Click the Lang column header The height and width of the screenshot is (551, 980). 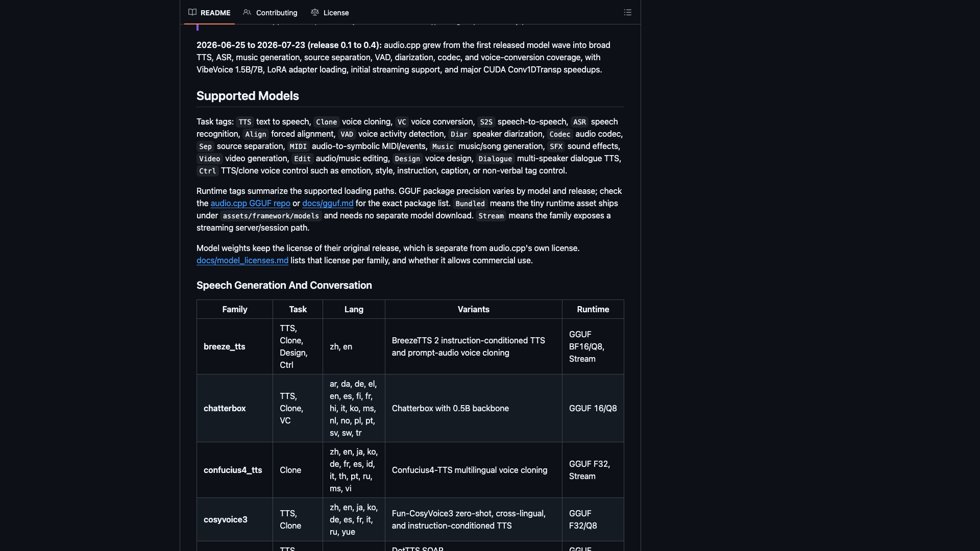(354, 309)
